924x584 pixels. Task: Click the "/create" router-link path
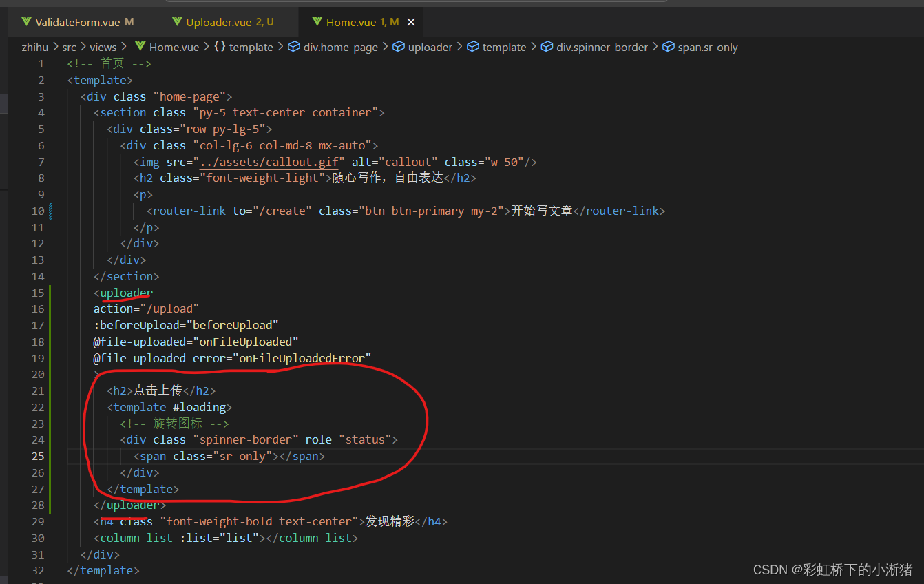(282, 211)
